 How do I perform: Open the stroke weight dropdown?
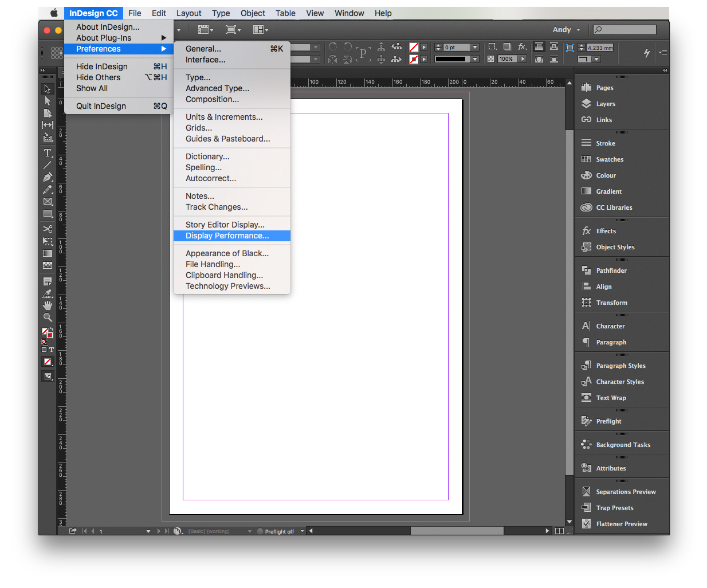coord(475,48)
